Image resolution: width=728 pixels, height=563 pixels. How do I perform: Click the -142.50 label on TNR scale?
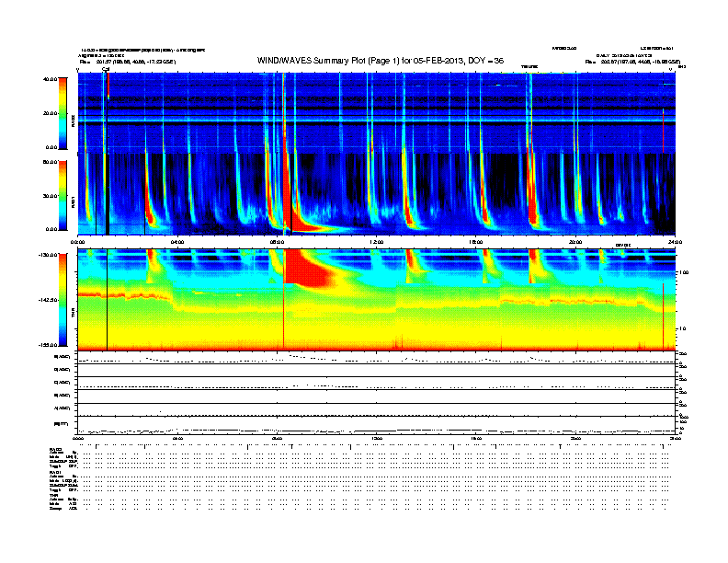(x=48, y=300)
